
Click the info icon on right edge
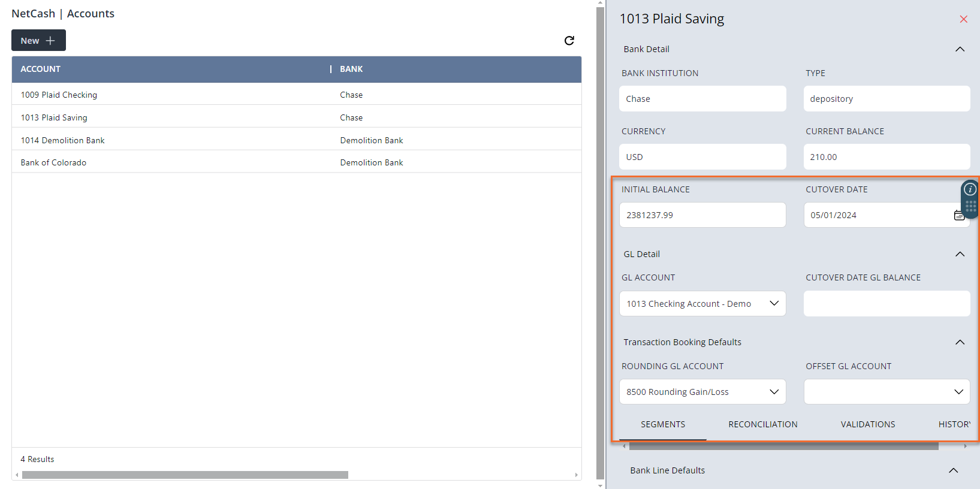pos(970,189)
